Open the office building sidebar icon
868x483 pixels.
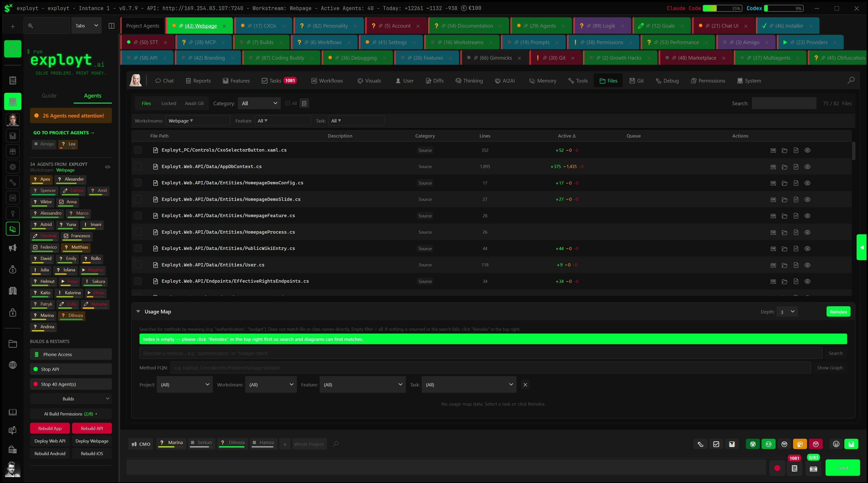click(13, 291)
